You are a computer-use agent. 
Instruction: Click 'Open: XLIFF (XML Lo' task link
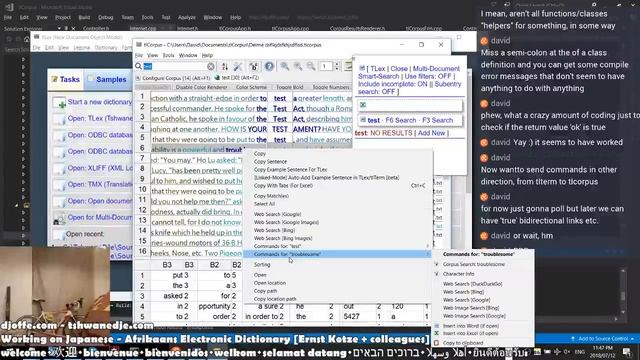(100, 168)
